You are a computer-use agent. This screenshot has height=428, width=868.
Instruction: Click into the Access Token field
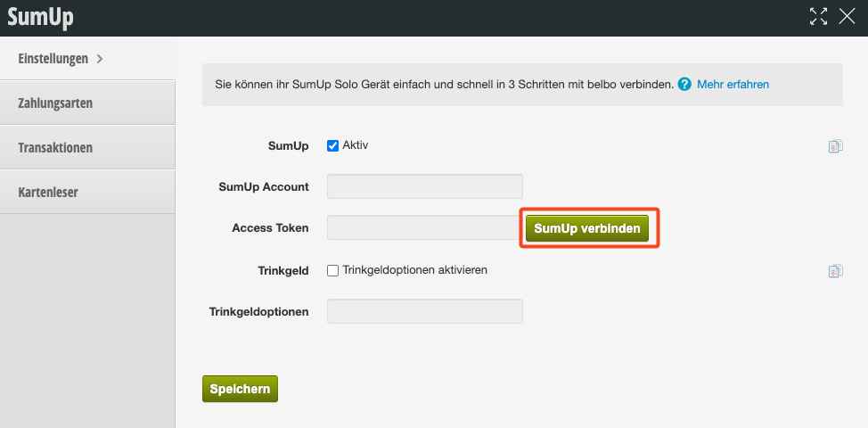[422, 227]
